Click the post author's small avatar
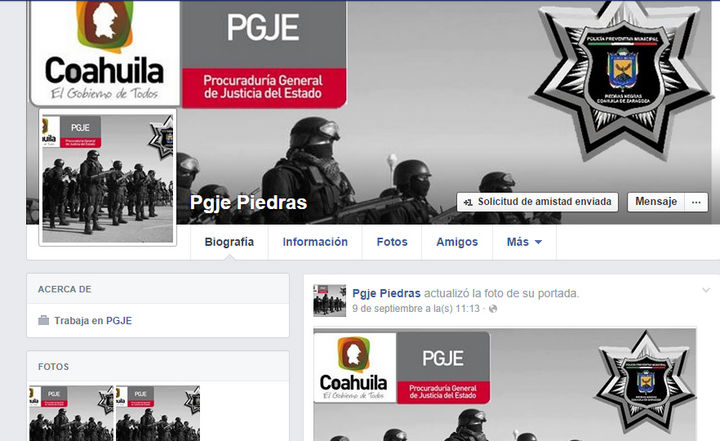Viewport: 720px width, 441px height. (x=330, y=300)
